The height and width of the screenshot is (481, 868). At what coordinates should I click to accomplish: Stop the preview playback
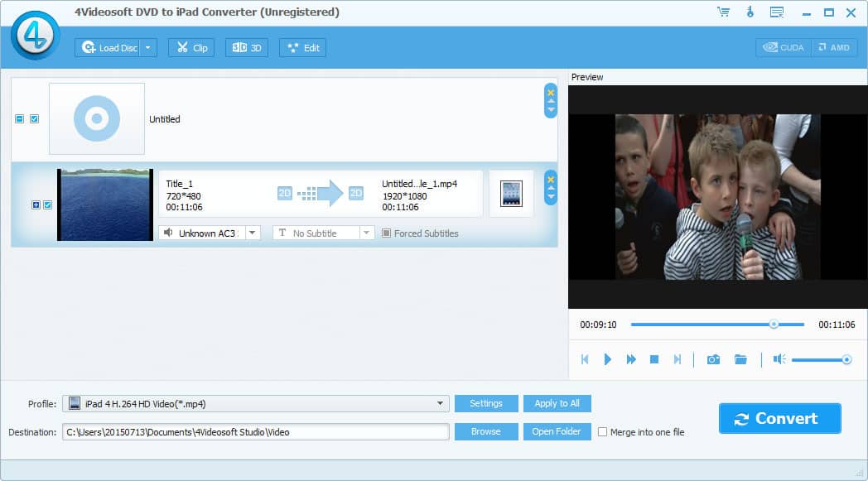653,359
